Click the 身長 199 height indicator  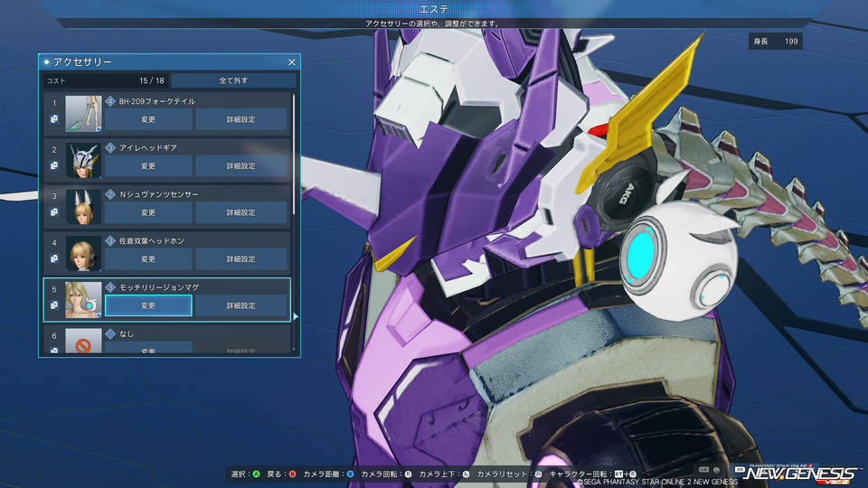tap(775, 42)
